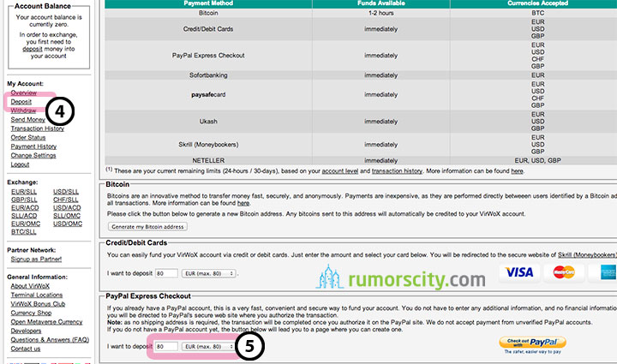Viewport: 617px width, 364px height.
Task: Generate my Bitcoin address button
Action: click(147, 227)
